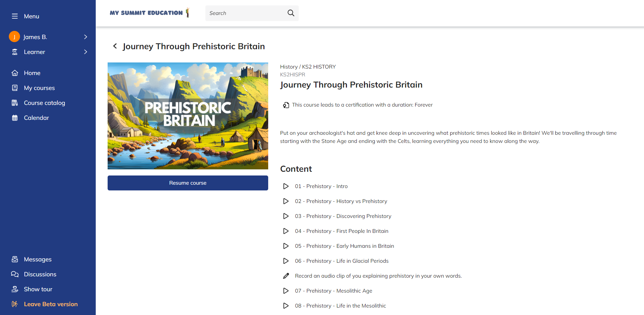Click the Course catalog books icon
Screen dimensions: 644x315
15,103
